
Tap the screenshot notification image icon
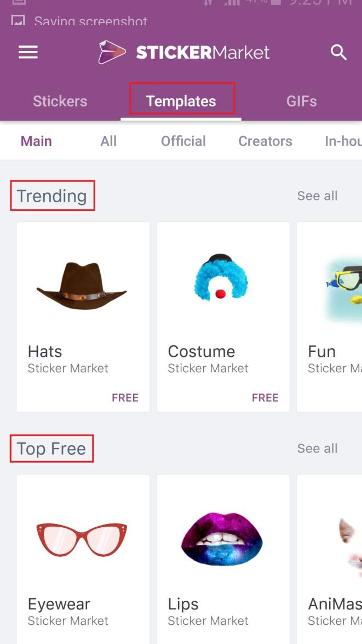(18, 20)
